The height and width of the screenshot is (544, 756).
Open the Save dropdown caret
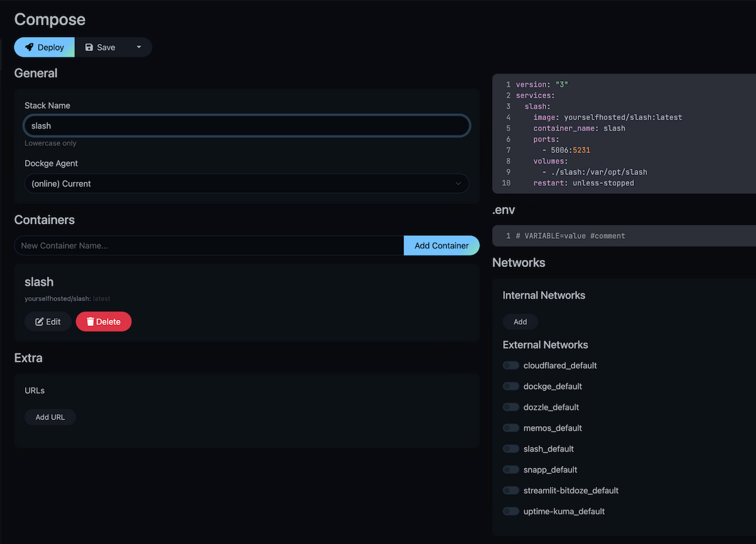coord(139,47)
